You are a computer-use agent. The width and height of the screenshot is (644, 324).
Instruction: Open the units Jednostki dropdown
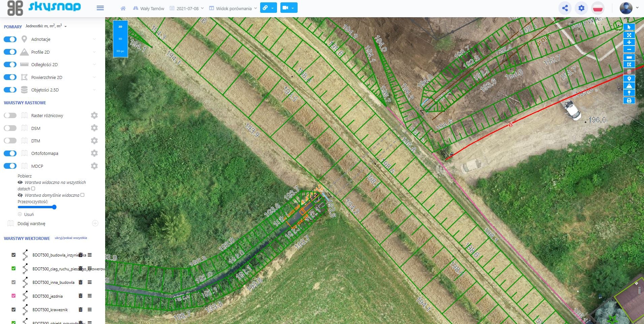[x=46, y=26]
